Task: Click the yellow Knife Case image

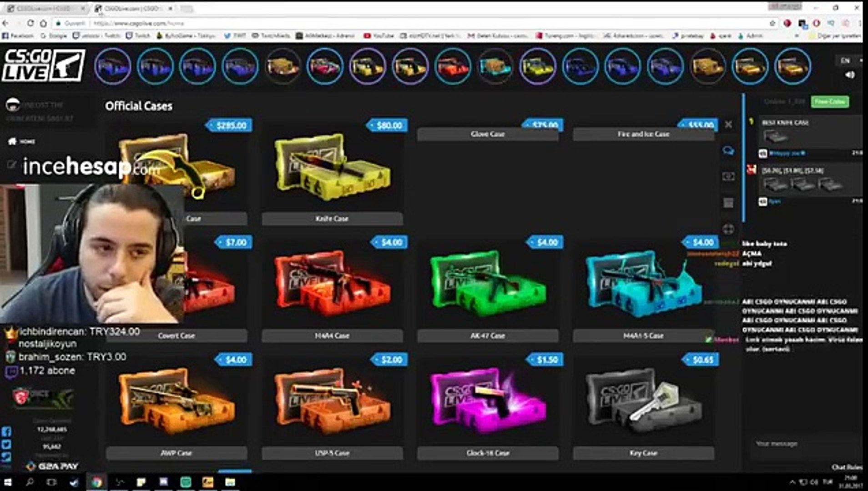Action: click(x=332, y=167)
